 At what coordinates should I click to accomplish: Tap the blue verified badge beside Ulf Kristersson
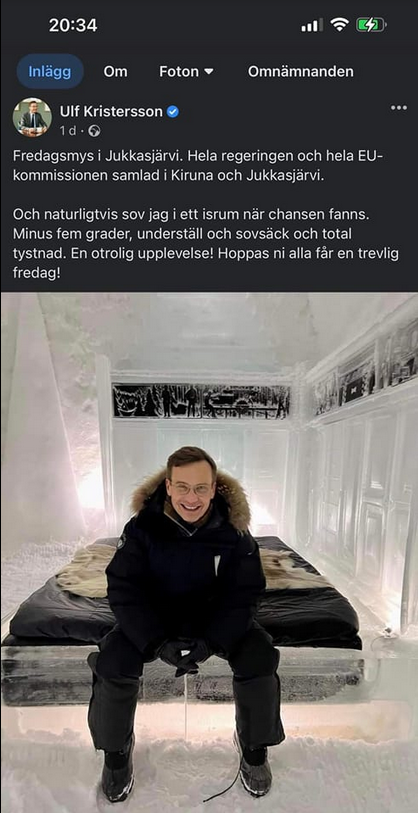(x=173, y=111)
